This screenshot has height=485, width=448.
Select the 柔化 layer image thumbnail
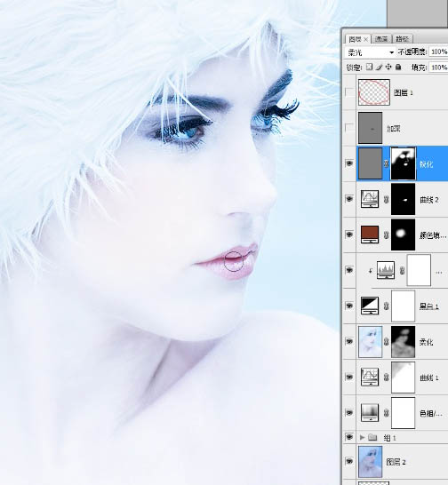point(370,341)
